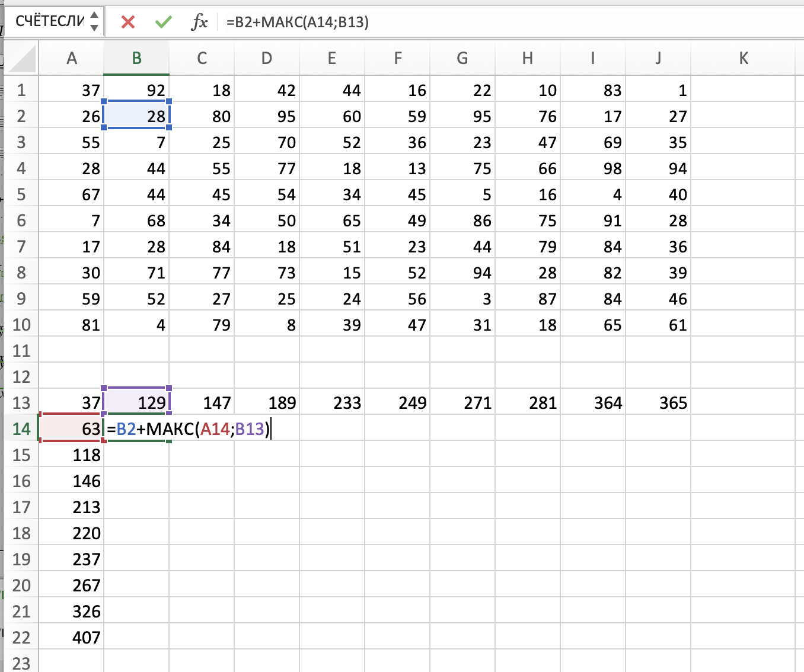Click cell B13 containing 129
The height and width of the screenshot is (672, 804).
(137, 402)
